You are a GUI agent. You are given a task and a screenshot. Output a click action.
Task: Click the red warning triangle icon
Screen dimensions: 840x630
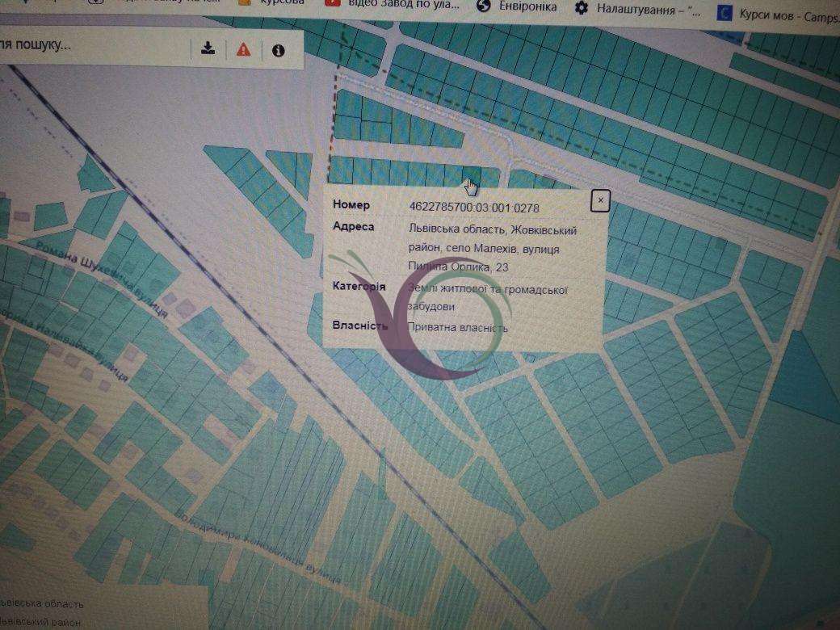point(244,50)
